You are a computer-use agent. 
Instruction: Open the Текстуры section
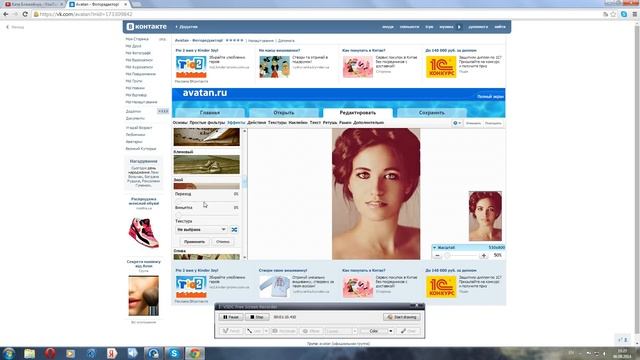pyautogui.click(x=277, y=122)
